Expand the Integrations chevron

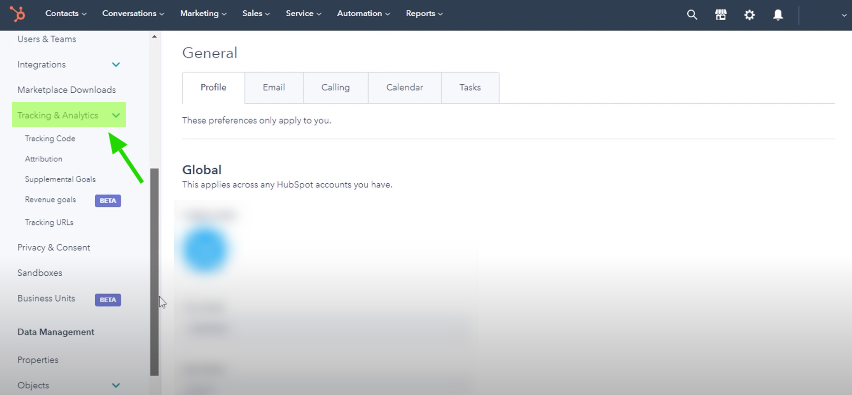click(116, 65)
